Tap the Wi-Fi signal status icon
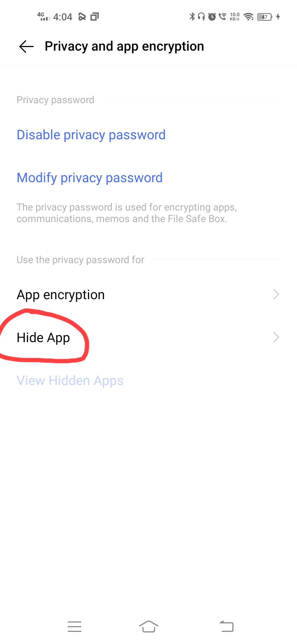The height and width of the screenshot is (644, 297). [x=249, y=17]
